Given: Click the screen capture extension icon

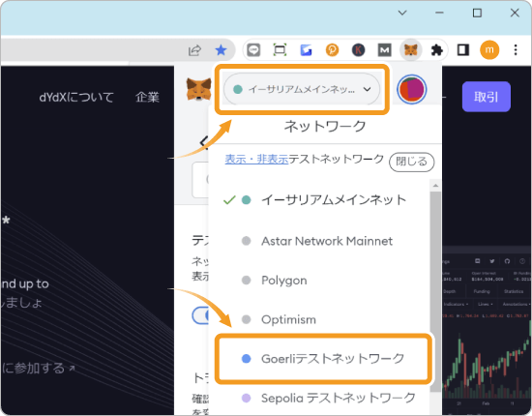Looking at the screenshot, I should pyautogui.click(x=280, y=50).
